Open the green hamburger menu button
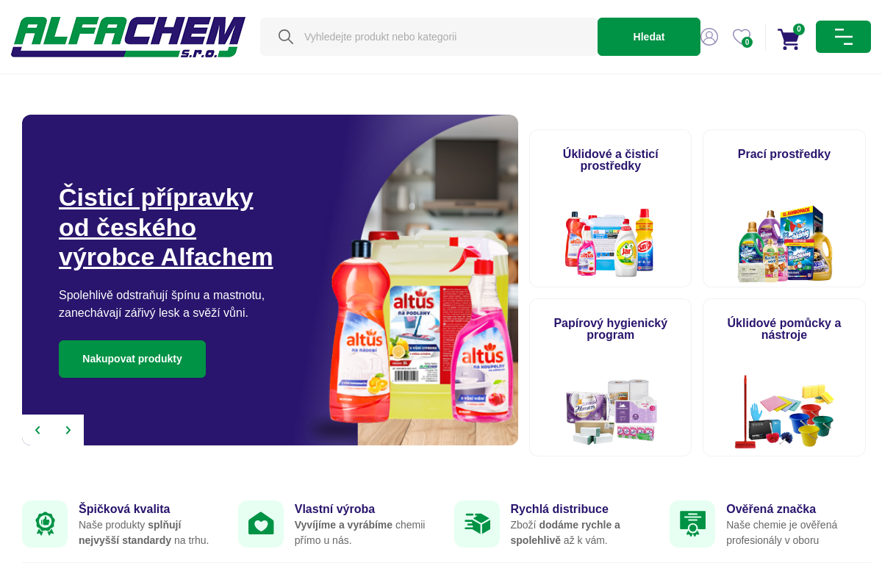This screenshot has width=882, height=588. click(843, 37)
